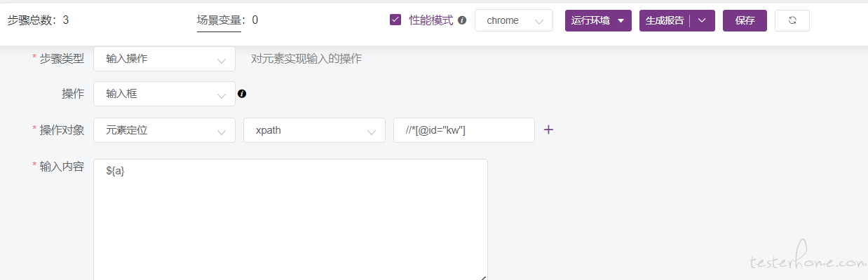
Task: Open the xpath locator type dropdown
Action: tap(314, 130)
